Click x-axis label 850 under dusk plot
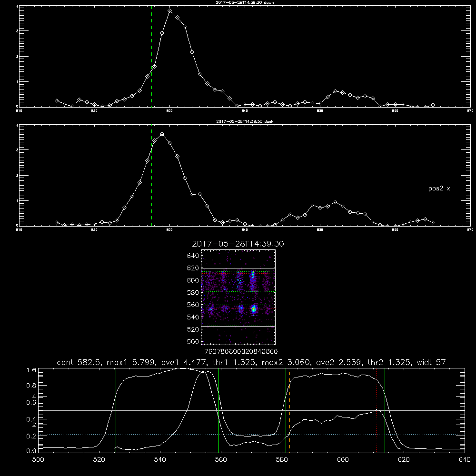476x476 pixels. 320,230
